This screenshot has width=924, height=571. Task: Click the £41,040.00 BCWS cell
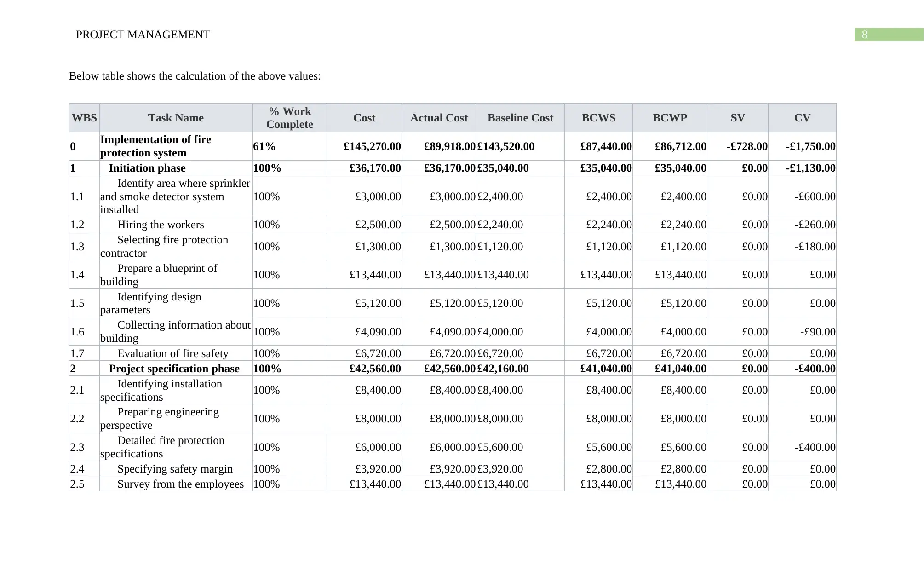598,369
